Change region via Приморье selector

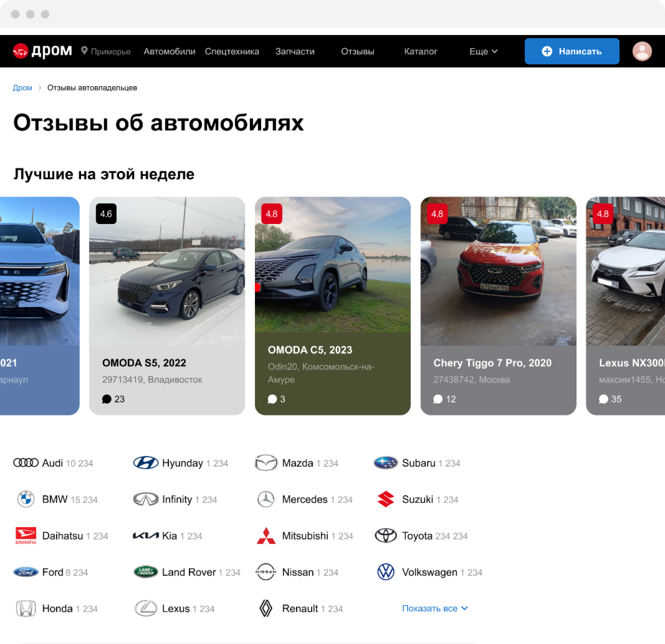[110, 52]
